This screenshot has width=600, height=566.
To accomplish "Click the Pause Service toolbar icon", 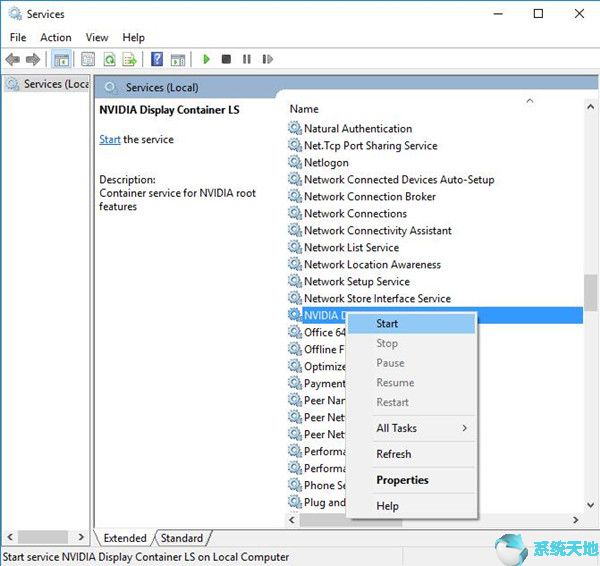I will pyautogui.click(x=246, y=60).
